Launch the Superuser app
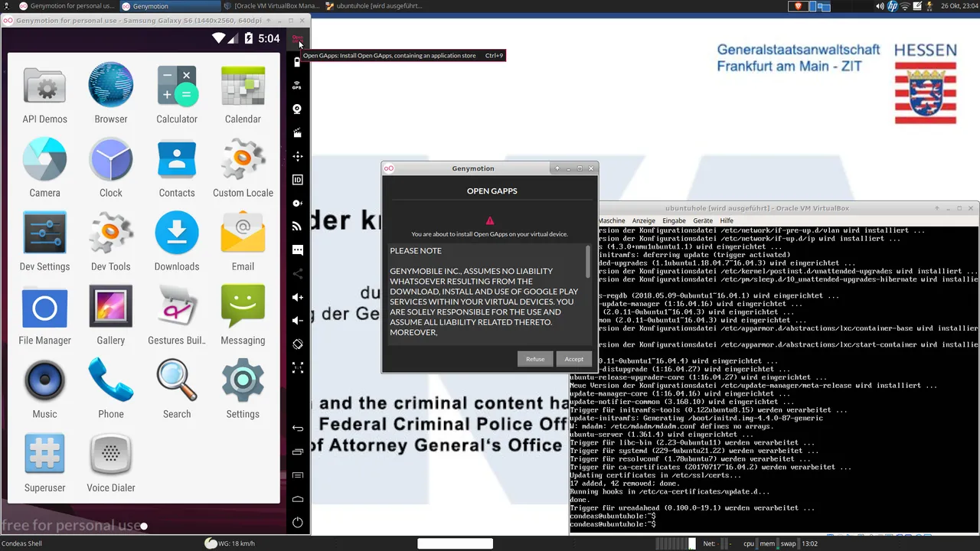Viewport: 980px width, 551px height. [x=44, y=461]
